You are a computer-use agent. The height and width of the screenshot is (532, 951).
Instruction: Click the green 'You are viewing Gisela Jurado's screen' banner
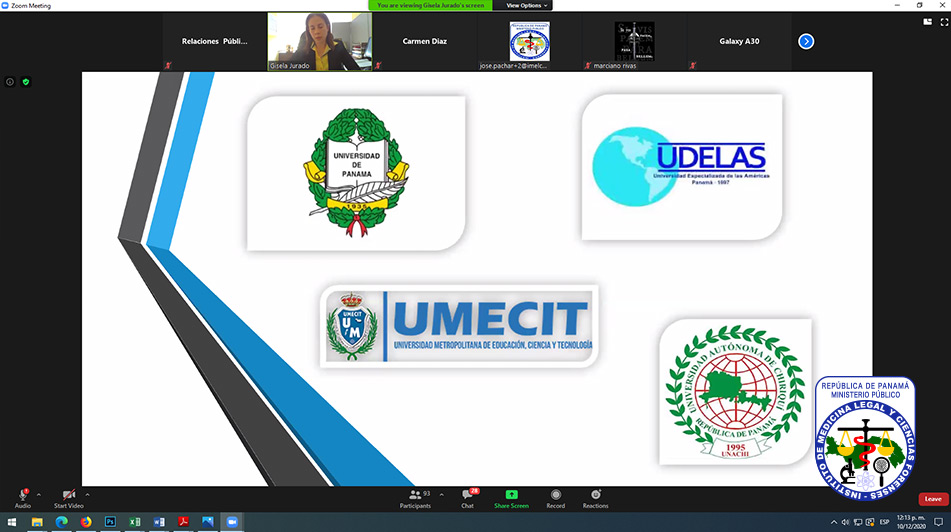(x=431, y=5)
